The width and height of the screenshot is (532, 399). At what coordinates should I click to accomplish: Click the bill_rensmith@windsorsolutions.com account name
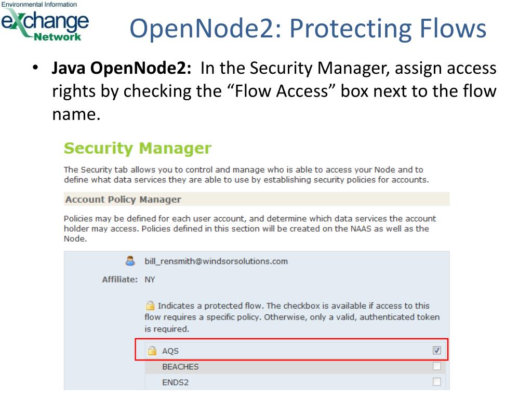click(216, 261)
